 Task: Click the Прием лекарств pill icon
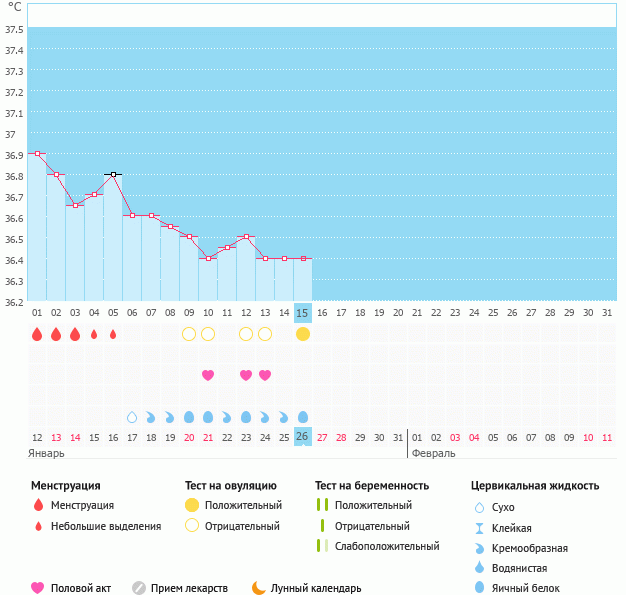[139, 588]
